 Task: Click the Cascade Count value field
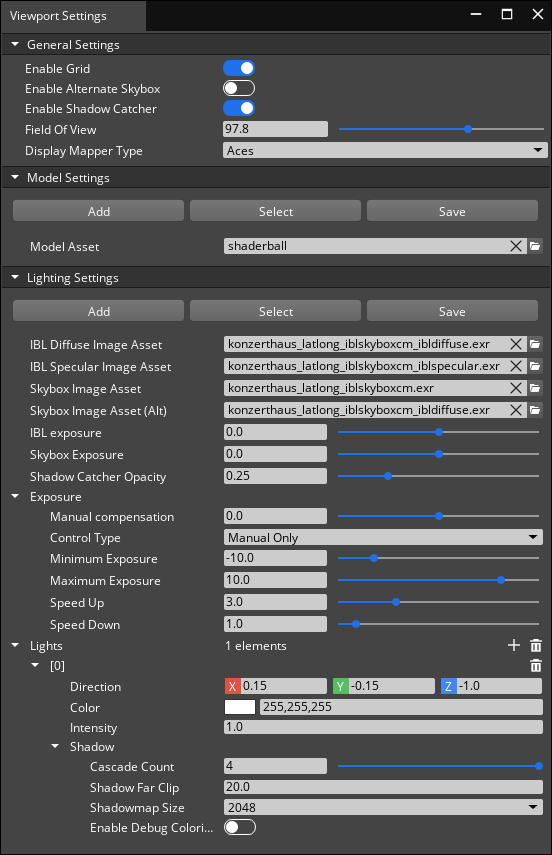(x=275, y=766)
